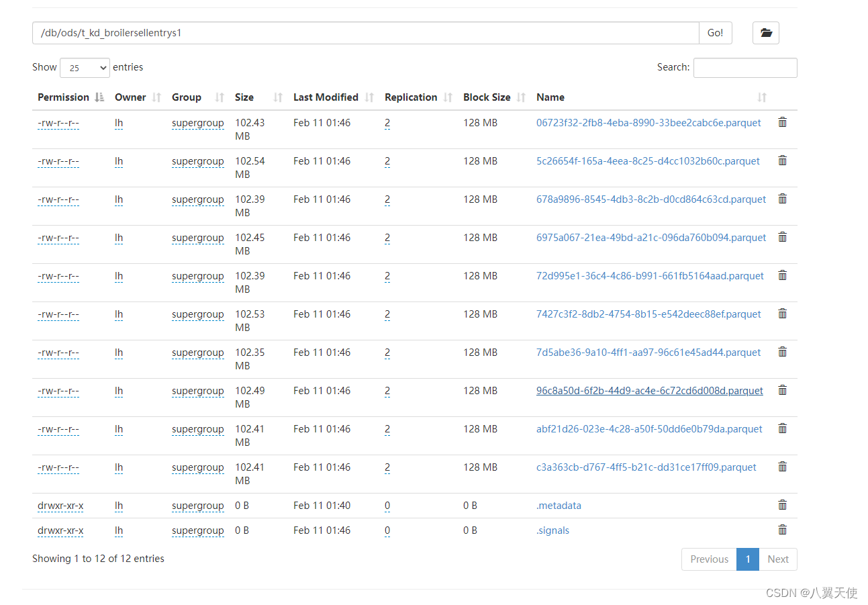This screenshot has height=605, width=868.
Task: Click supergroup in the 5c26654f row
Action: point(198,161)
